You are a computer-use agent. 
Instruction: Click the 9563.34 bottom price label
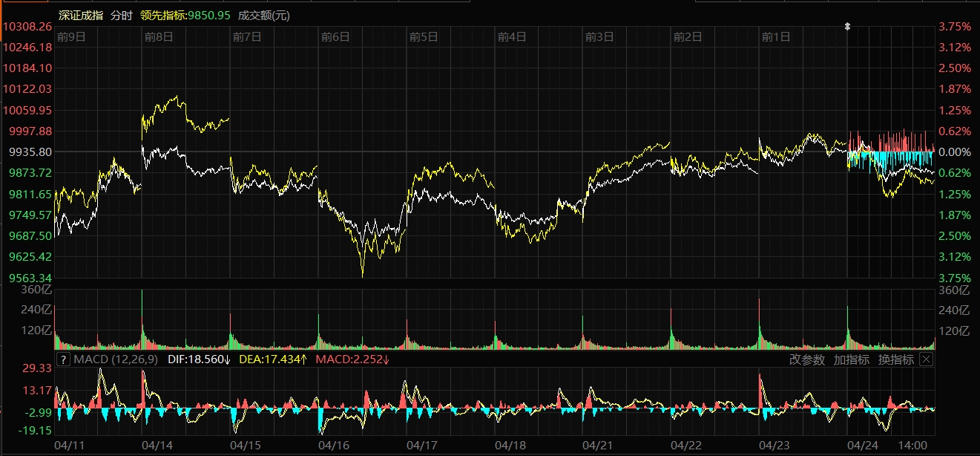[x=30, y=277]
